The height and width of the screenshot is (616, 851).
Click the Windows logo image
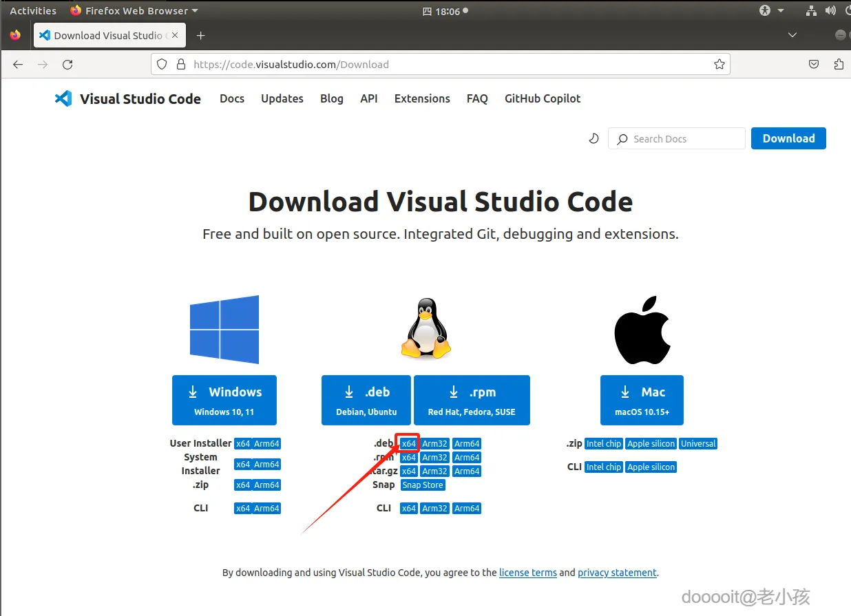tap(224, 330)
